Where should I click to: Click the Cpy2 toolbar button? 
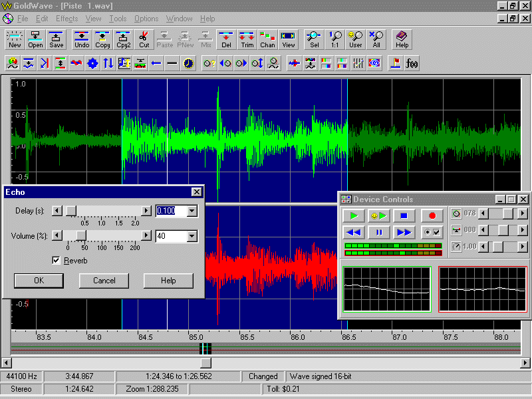(x=123, y=40)
